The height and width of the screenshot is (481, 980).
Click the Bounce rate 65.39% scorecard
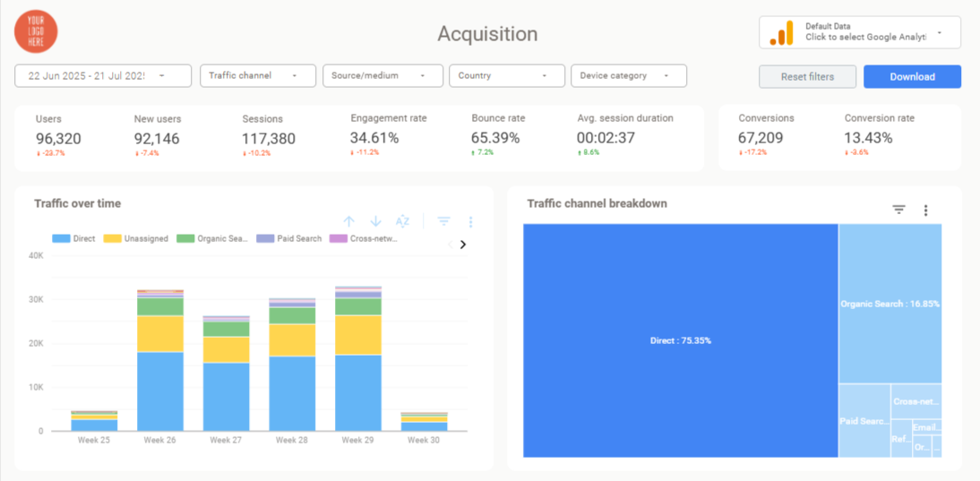point(499,135)
